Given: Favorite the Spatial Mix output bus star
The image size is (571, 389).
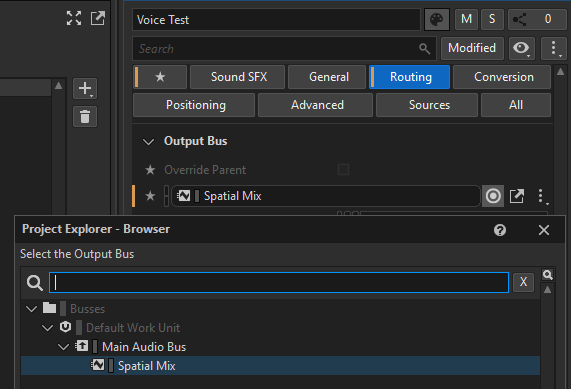Looking at the screenshot, I should coord(150,196).
